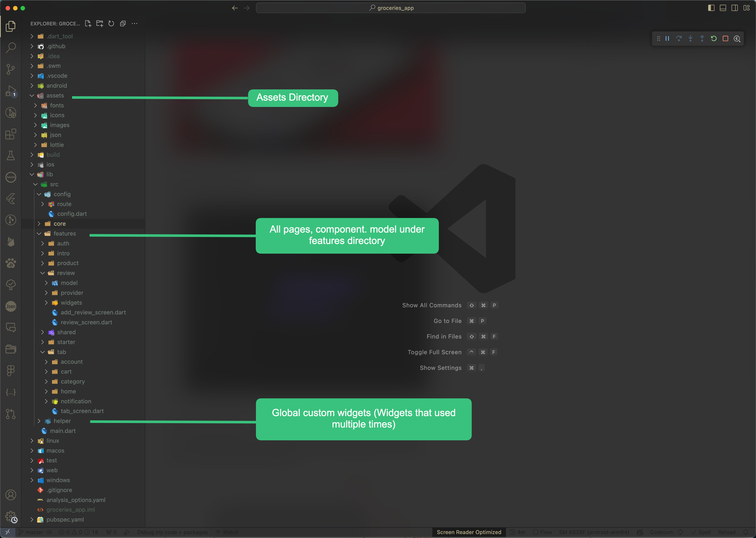The height and width of the screenshot is (538, 756).
Task: Open the Extensions view
Action: (x=11, y=134)
